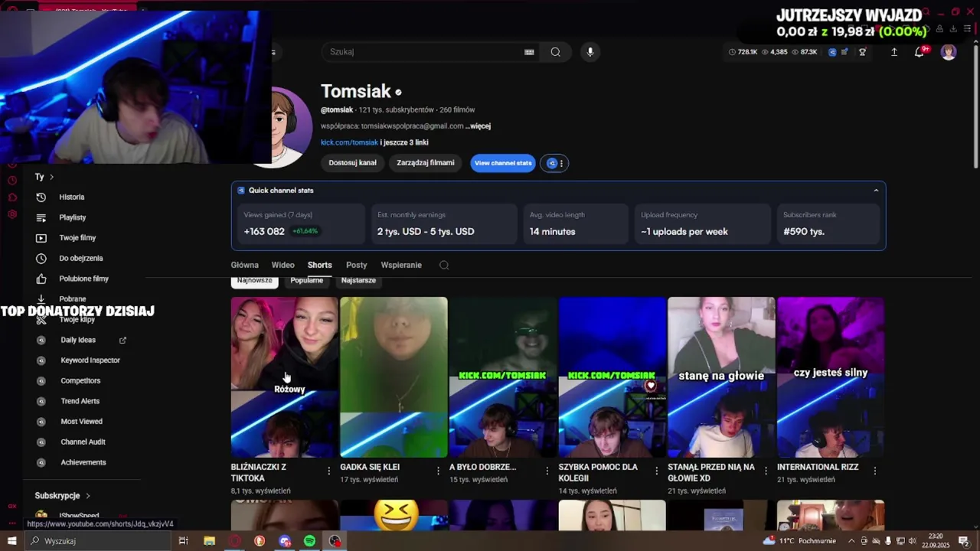Click the Windows Start button
980x551 pixels.
coord(11,541)
